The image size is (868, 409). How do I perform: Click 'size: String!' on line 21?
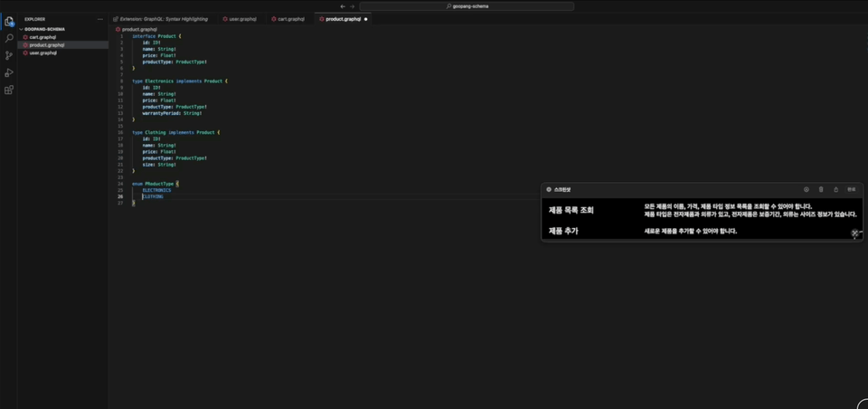(x=159, y=165)
